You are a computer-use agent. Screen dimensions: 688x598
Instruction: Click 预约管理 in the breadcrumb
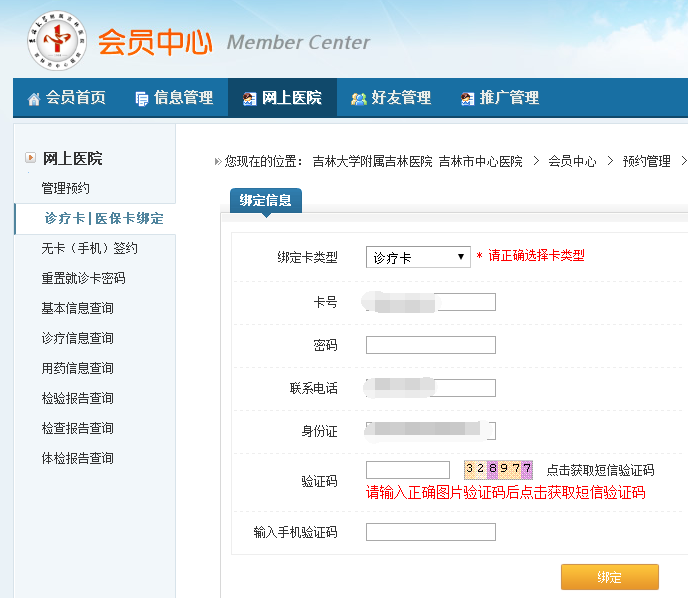646,161
